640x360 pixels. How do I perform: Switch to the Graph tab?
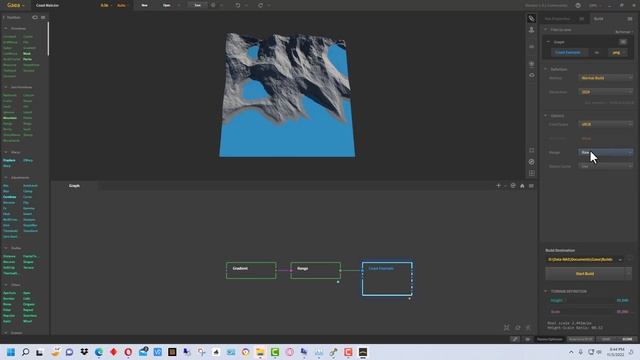(x=74, y=186)
